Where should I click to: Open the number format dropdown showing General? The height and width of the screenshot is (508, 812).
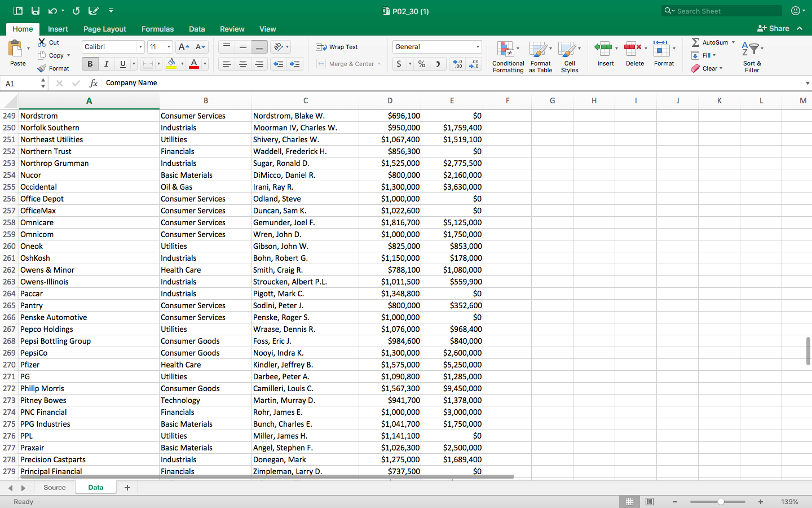[x=478, y=47]
